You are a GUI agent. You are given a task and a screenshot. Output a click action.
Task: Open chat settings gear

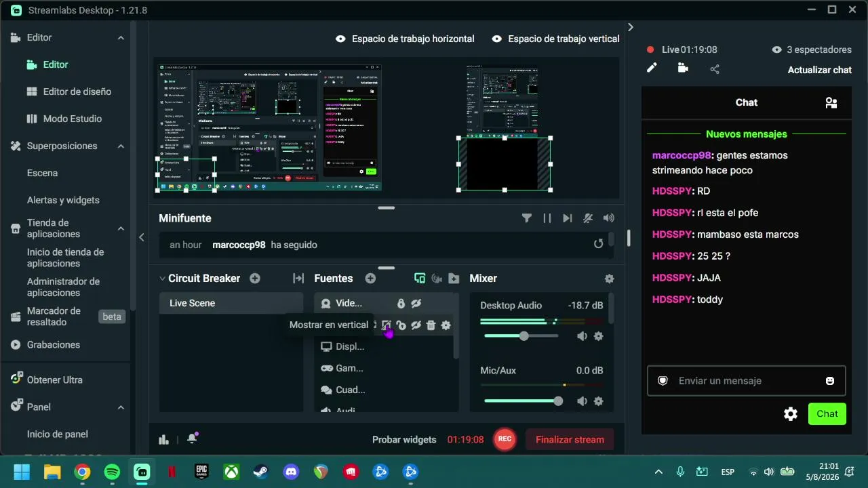coord(791,414)
